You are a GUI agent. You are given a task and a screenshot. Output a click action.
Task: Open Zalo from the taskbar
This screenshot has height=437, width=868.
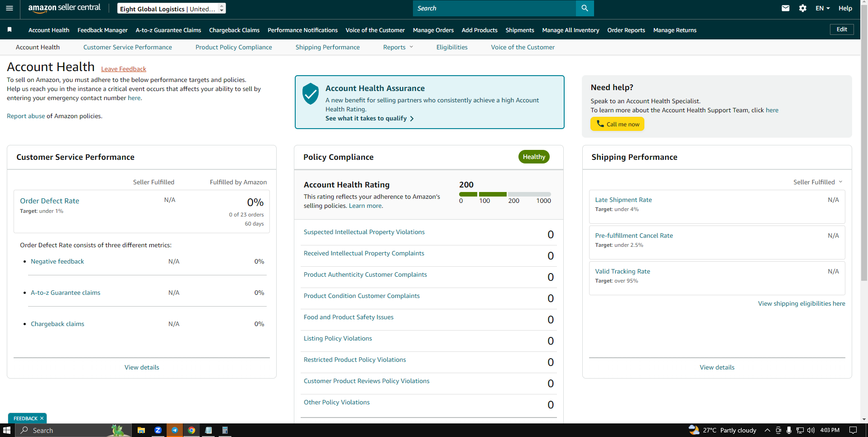pyautogui.click(x=158, y=430)
